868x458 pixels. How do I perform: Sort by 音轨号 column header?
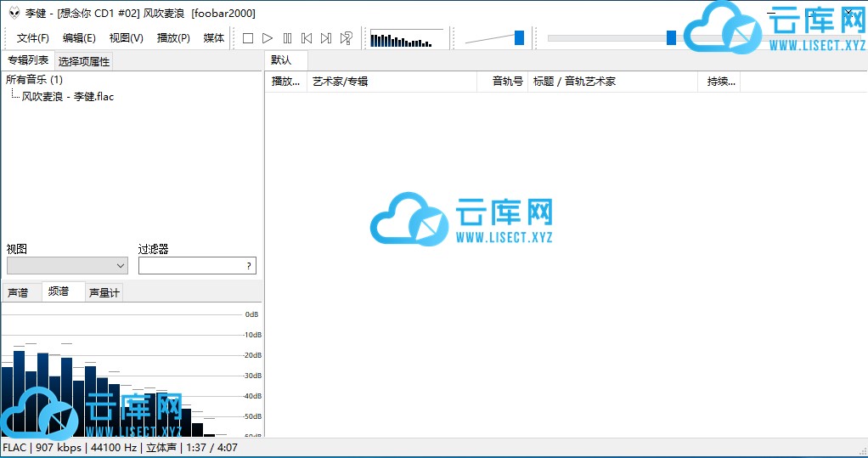click(x=503, y=82)
